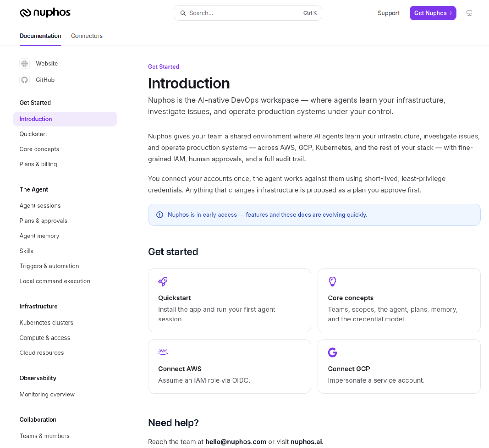The height and width of the screenshot is (448, 489).
Task: Click the Google G icon on GCP card
Action: click(x=333, y=352)
